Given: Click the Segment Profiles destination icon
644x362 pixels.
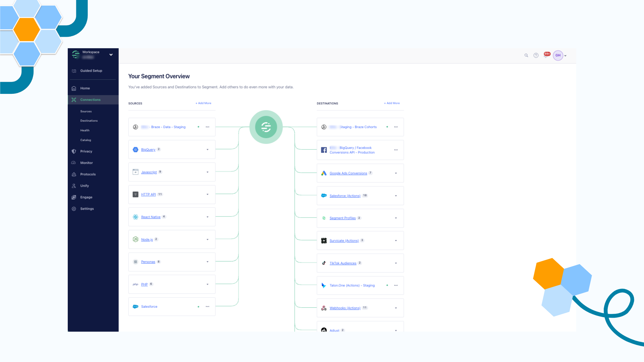Looking at the screenshot, I should click(x=324, y=218).
